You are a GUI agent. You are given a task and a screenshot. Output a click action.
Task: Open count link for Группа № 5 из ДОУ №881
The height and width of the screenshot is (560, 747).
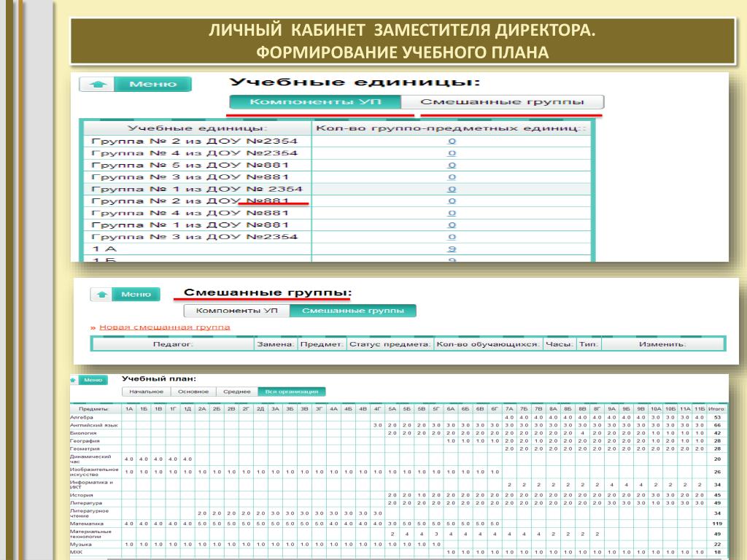tap(452, 165)
